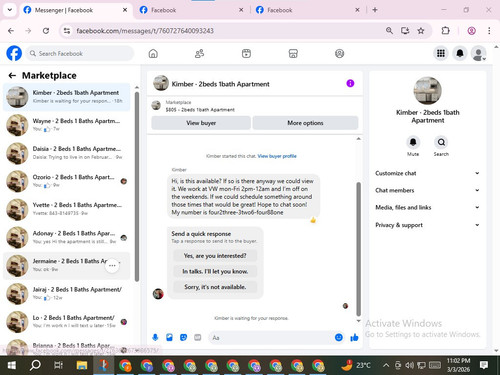Image resolution: width=500 pixels, height=375 pixels.
Task: Switch to the third Facebook tab
Action: [x=307, y=10]
